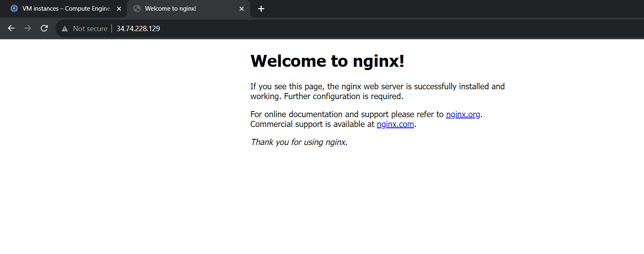This screenshot has width=644, height=254.
Task: Click the 'For online documentation' sentence text
Action: pyautogui.click(x=347, y=114)
